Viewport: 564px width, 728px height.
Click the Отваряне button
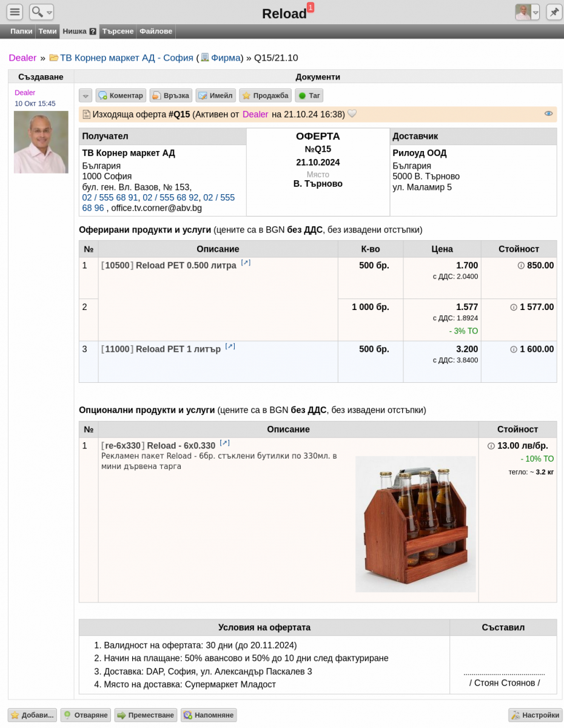(x=86, y=715)
